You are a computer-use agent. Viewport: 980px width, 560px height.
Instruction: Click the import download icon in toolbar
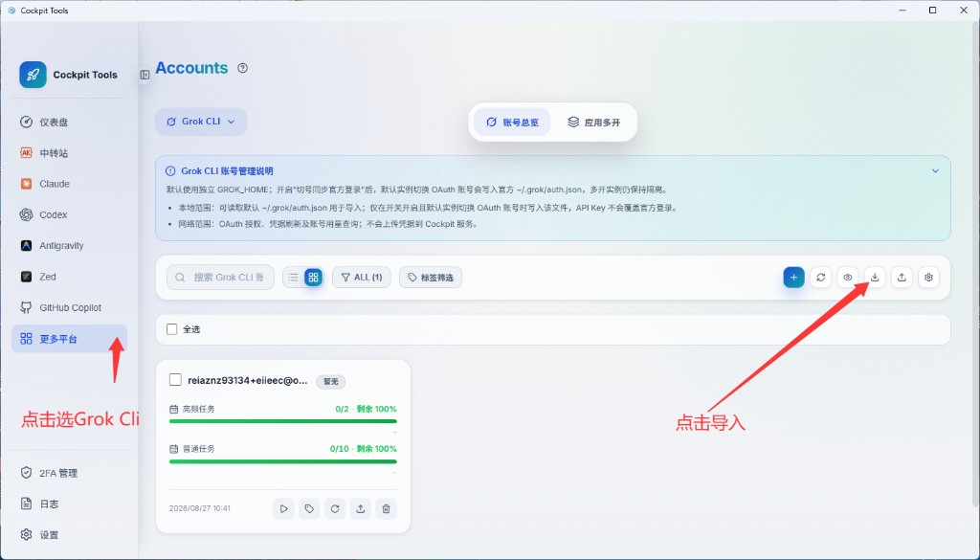tap(875, 277)
